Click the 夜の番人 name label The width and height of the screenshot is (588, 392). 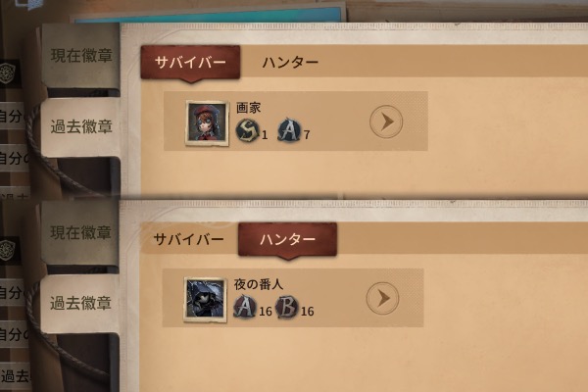[x=259, y=284]
